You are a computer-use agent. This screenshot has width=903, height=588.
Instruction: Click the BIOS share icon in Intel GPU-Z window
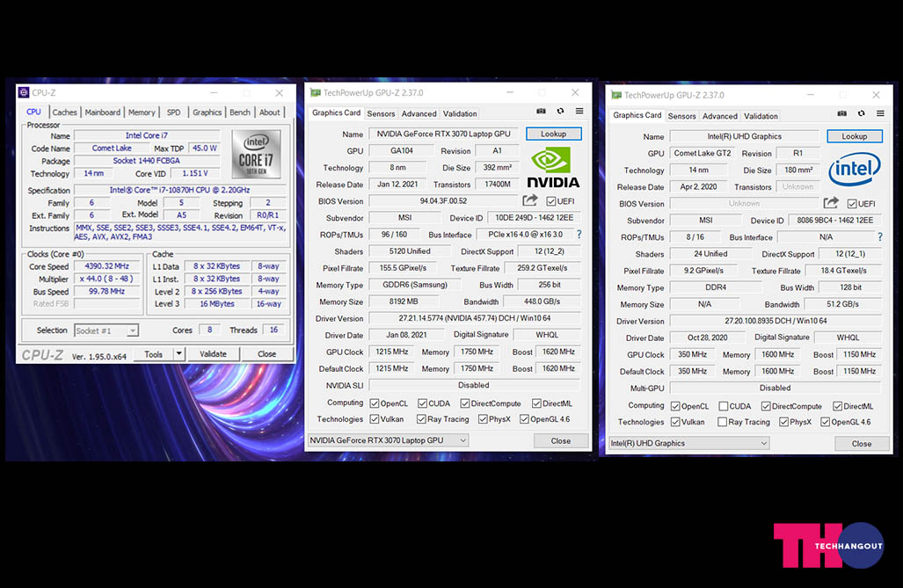(x=831, y=203)
